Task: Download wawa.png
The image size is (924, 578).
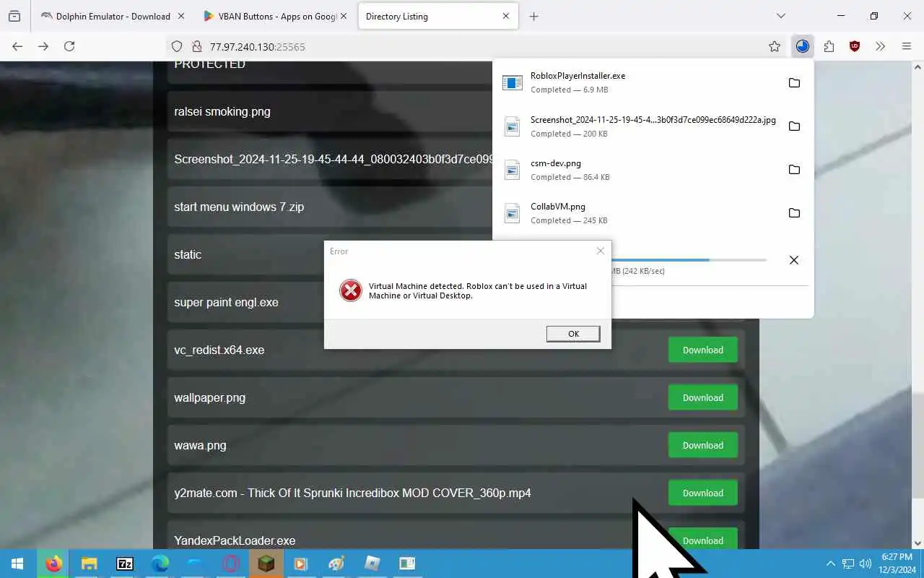Action: [703, 445]
